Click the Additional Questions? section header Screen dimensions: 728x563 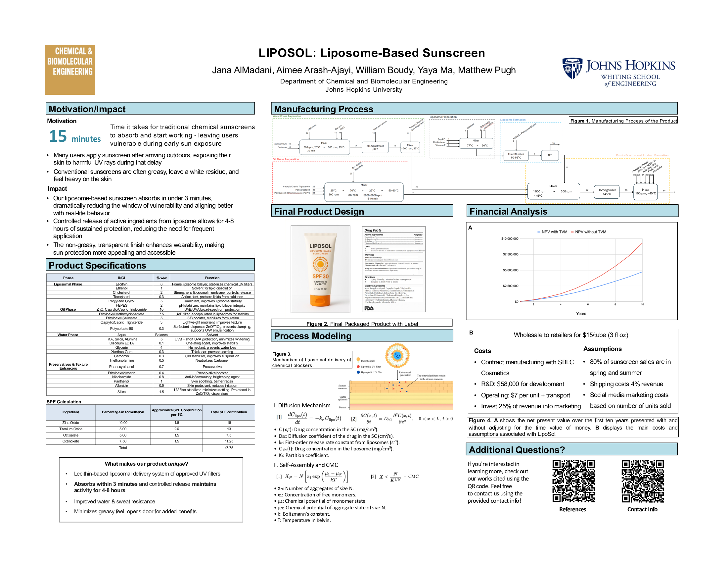coord(572,449)
